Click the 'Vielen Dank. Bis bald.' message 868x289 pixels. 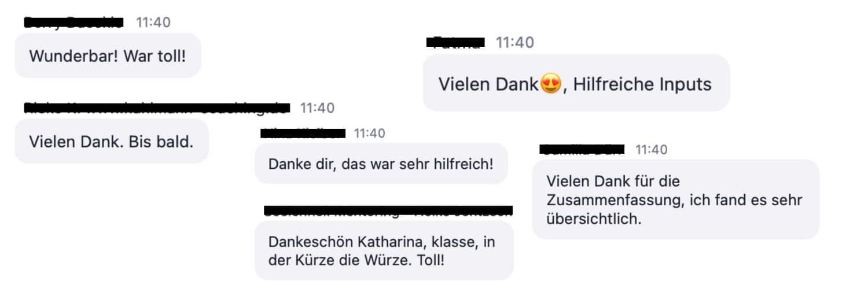pyautogui.click(x=112, y=141)
